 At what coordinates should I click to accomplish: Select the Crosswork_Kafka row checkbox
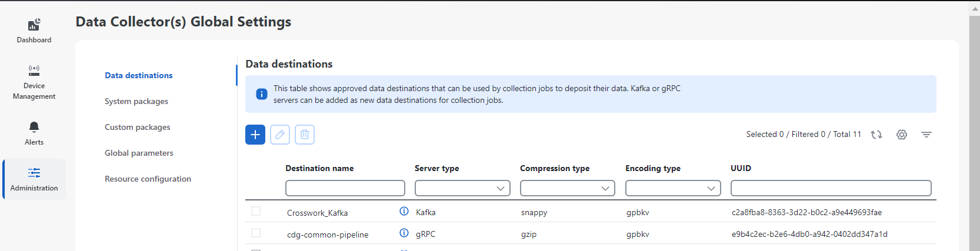coord(256,211)
